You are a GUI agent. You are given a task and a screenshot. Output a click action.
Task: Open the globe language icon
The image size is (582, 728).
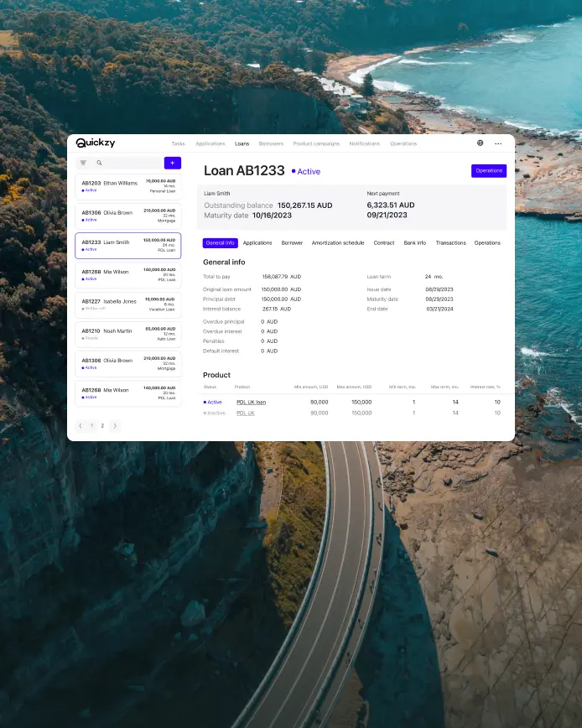[x=481, y=143]
